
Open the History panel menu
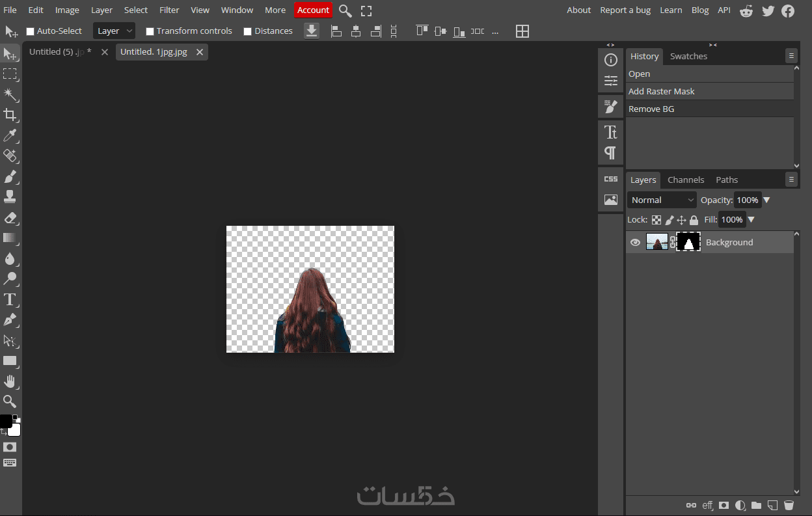click(x=791, y=56)
